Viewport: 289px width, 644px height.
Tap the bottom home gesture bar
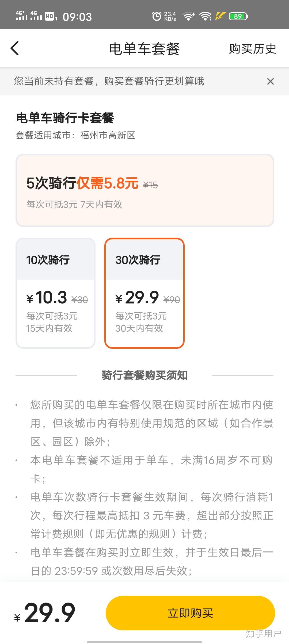(144, 642)
